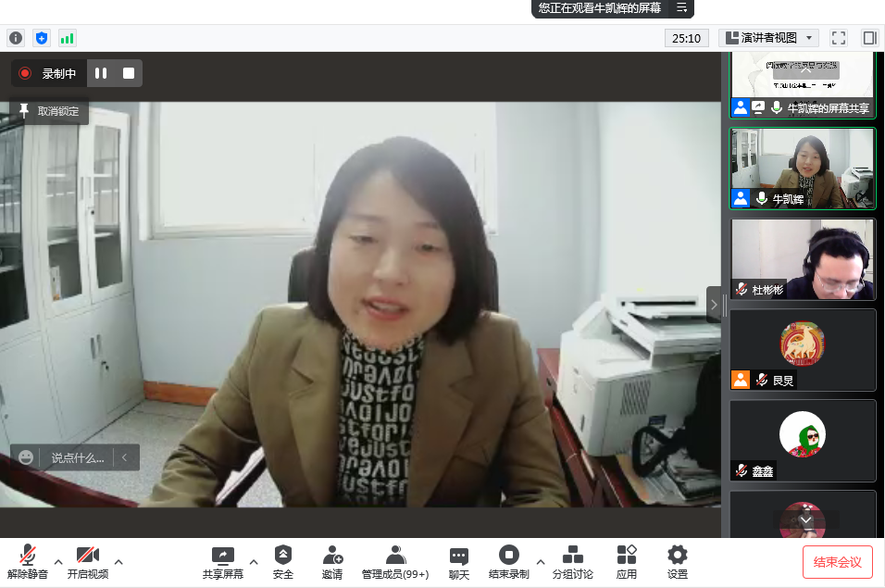Screen dimensions: 885x588
Task: Open 分组讨论 breakout rooms
Action: point(573,562)
